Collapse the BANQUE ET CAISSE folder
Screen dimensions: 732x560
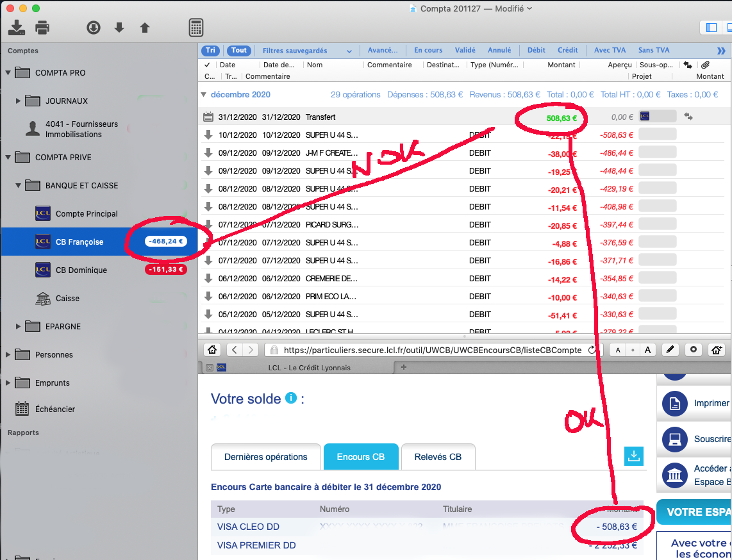pyautogui.click(x=18, y=185)
